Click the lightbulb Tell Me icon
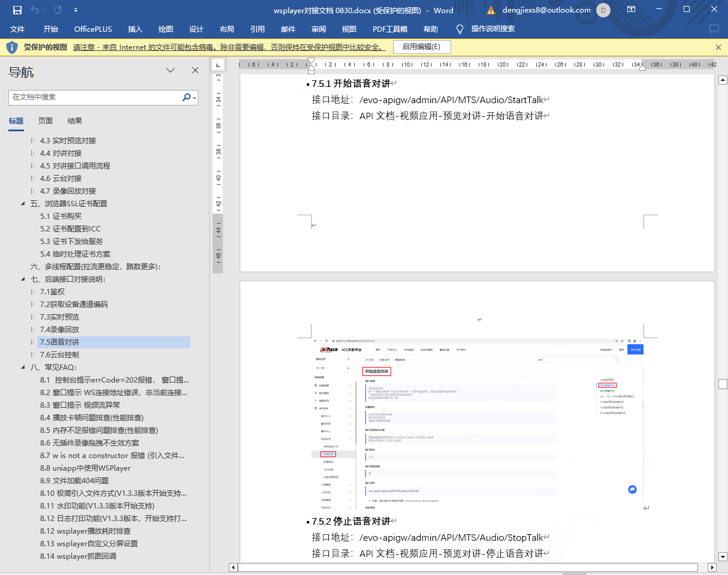Viewport: 728px width, 575px height. tap(460, 29)
